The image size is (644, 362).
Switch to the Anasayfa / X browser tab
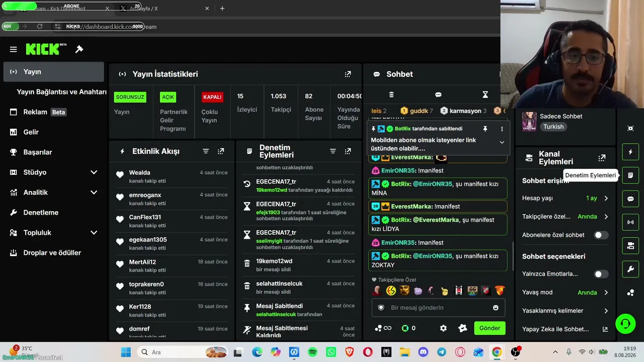click(x=164, y=9)
